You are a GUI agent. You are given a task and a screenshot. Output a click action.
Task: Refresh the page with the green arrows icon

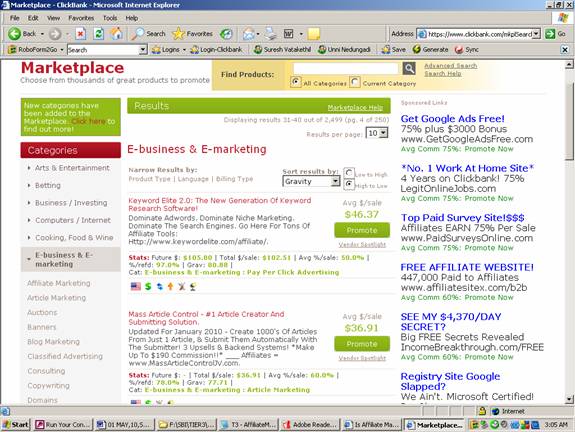coord(98,34)
